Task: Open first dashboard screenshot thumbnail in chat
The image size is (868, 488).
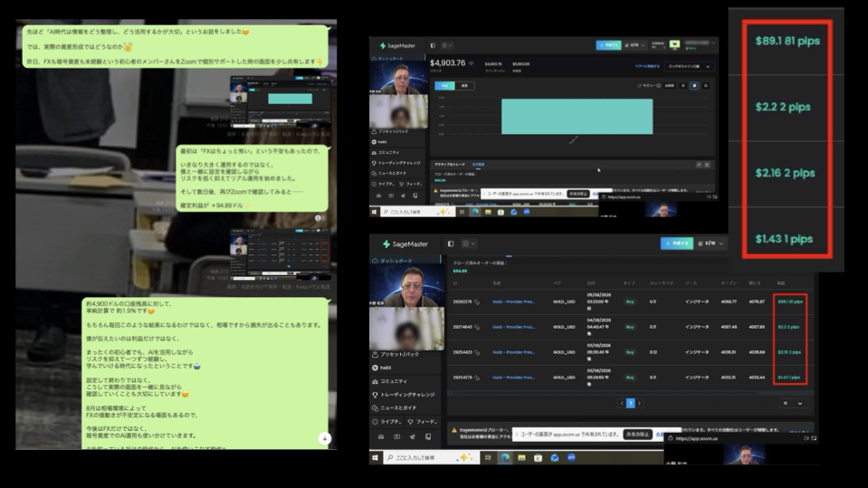Action: tap(280, 102)
